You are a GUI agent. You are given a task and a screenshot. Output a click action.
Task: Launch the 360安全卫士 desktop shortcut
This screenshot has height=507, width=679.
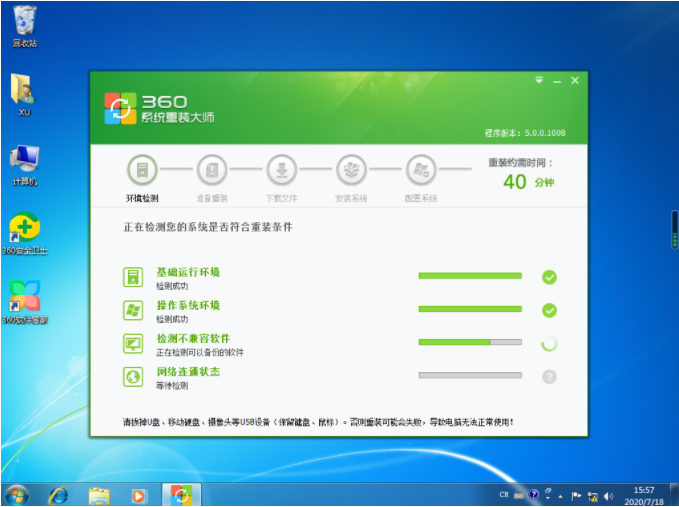point(25,234)
